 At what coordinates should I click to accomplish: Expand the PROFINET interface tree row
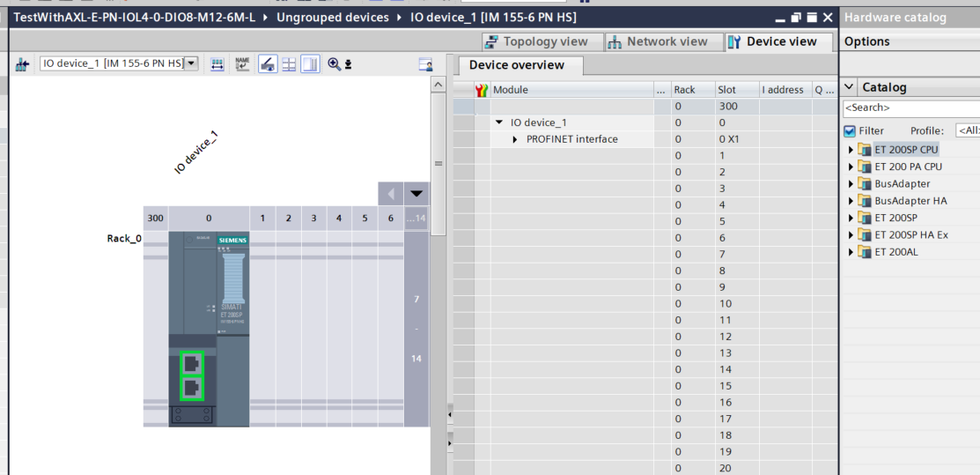(x=516, y=139)
